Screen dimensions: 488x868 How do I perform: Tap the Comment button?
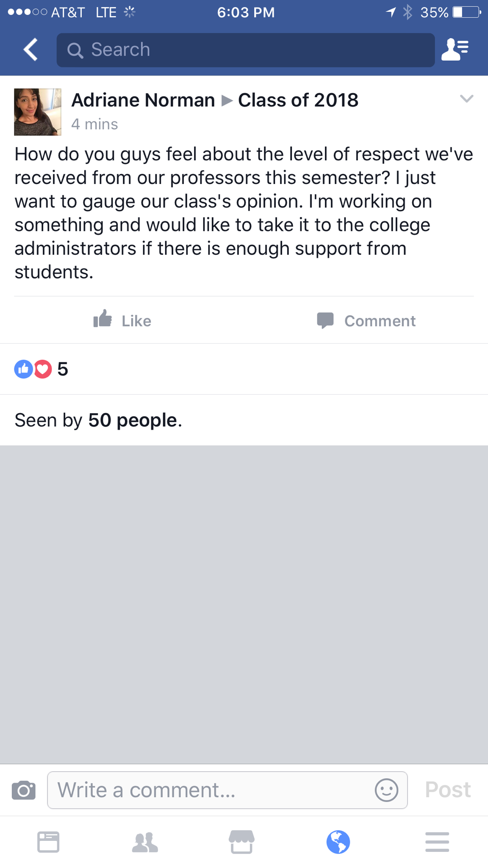click(366, 320)
